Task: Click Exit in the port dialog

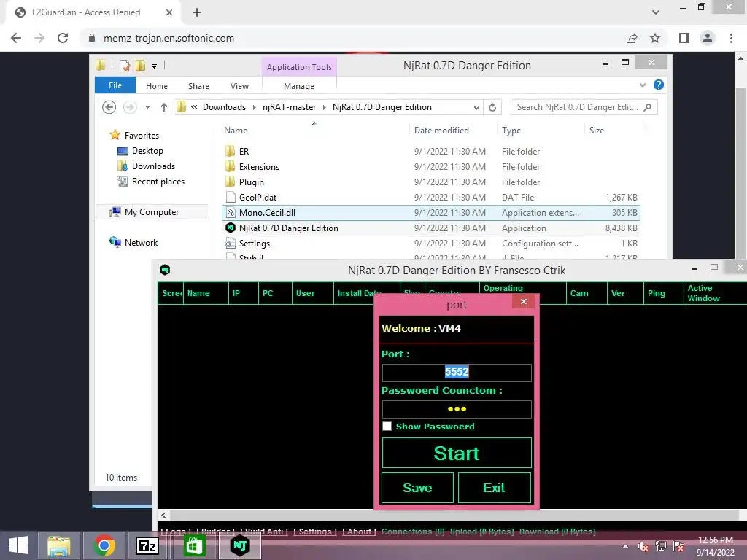Action: point(494,488)
